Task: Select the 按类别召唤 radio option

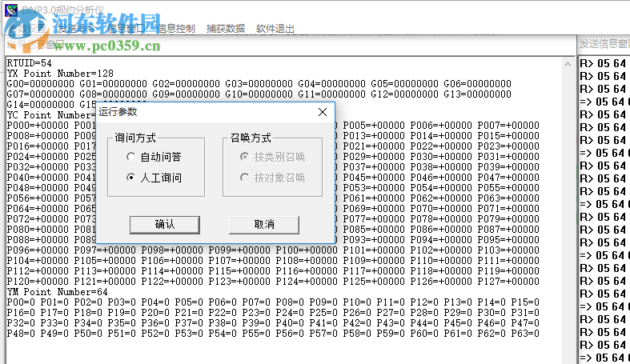Action: (244, 157)
